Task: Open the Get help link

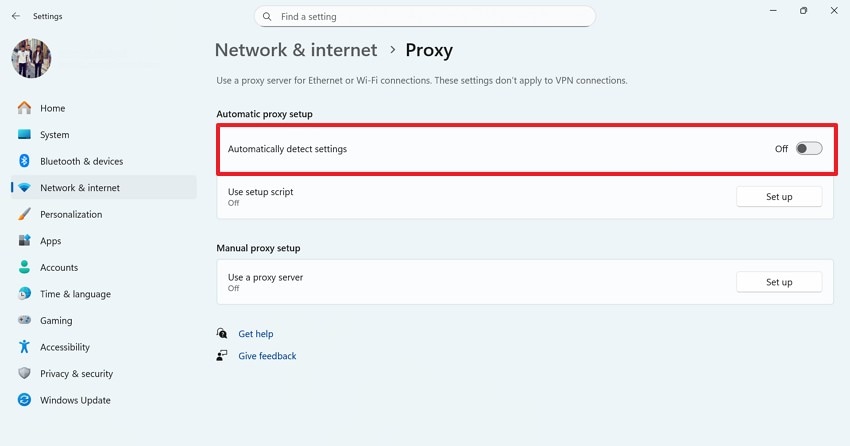Action: tap(255, 334)
